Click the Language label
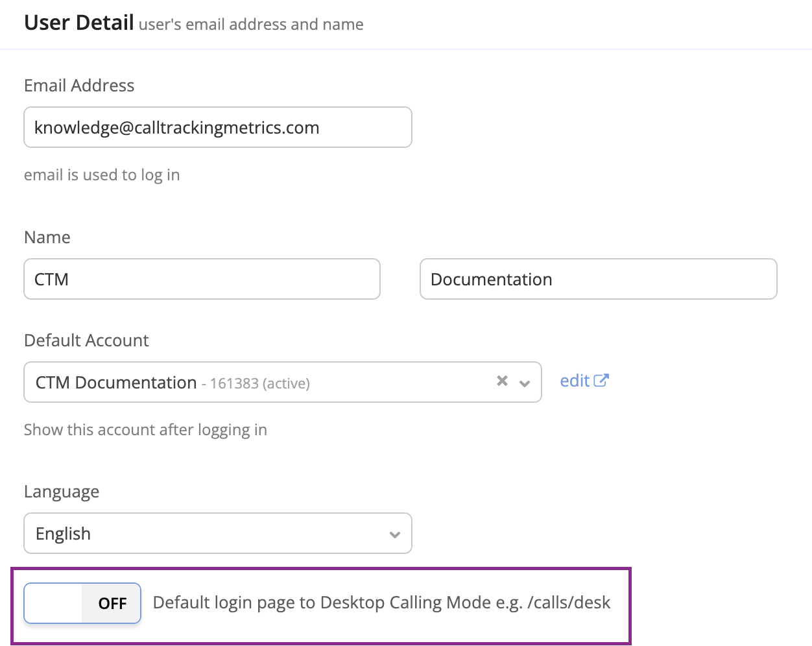This screenshot has width=812, height=646. tap(62, 492)
